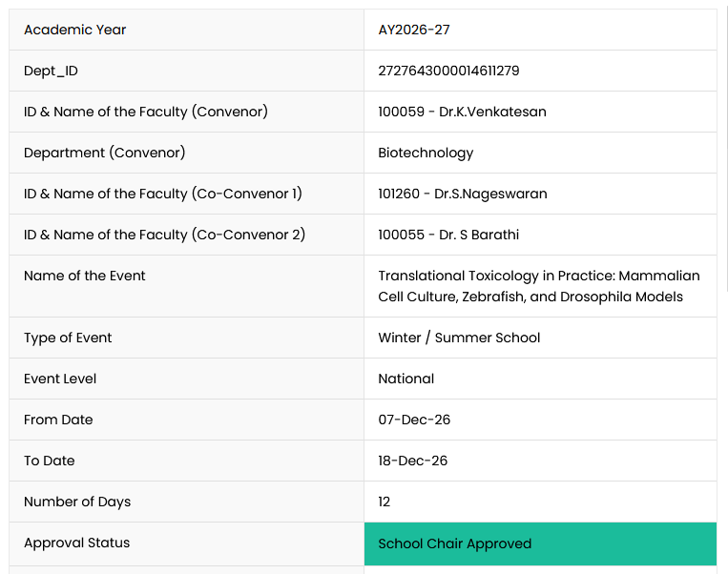Click co-convenor 100055 - Dr. S Barathi
This screenshot has width=728, height=574.
point(448,235)
